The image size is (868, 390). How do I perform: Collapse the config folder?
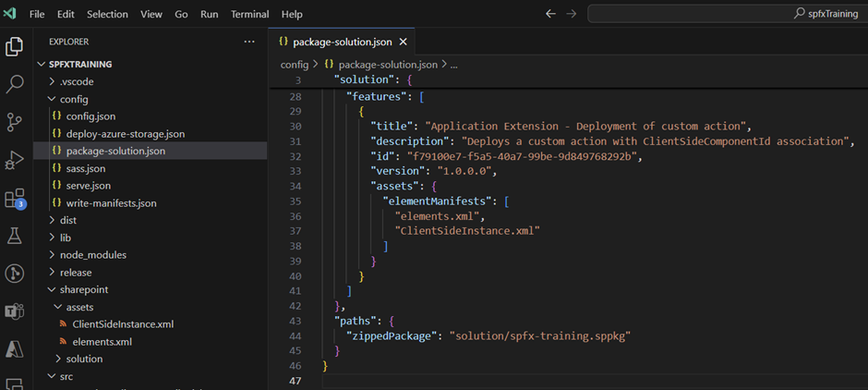click(x=74, y=99)
